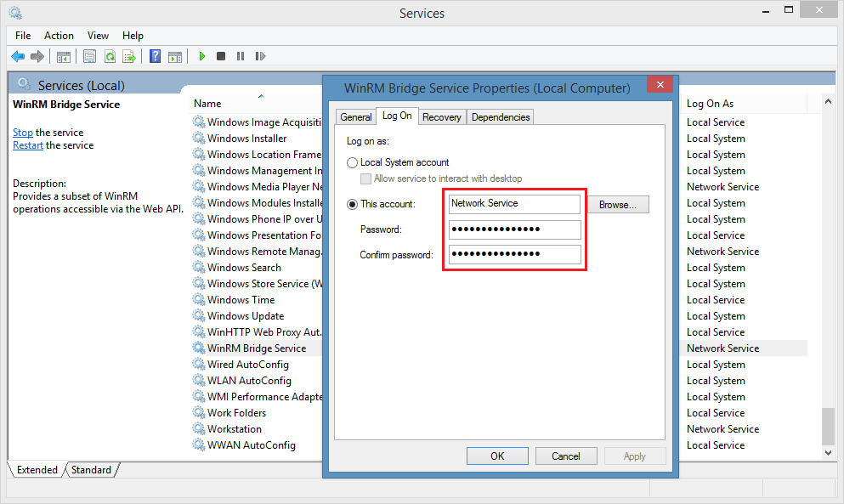Open the blue Help toolbar icon
The image size is (844, 504).
[x=155, y=56]
